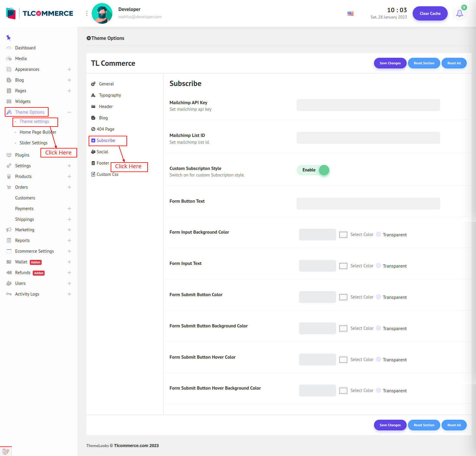Switch to the Footer settings tab

pyautogui.click(x=103, y=163)
